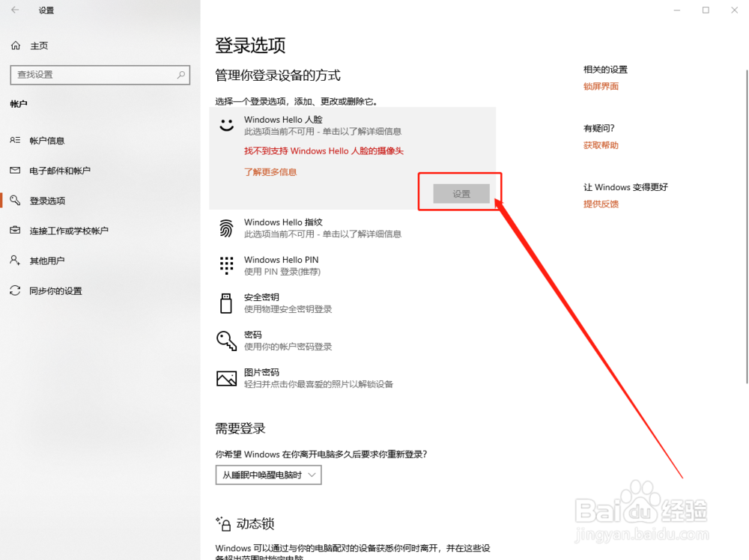Click the text 使用你的帐户密码登录

click(x=288, y=347)
